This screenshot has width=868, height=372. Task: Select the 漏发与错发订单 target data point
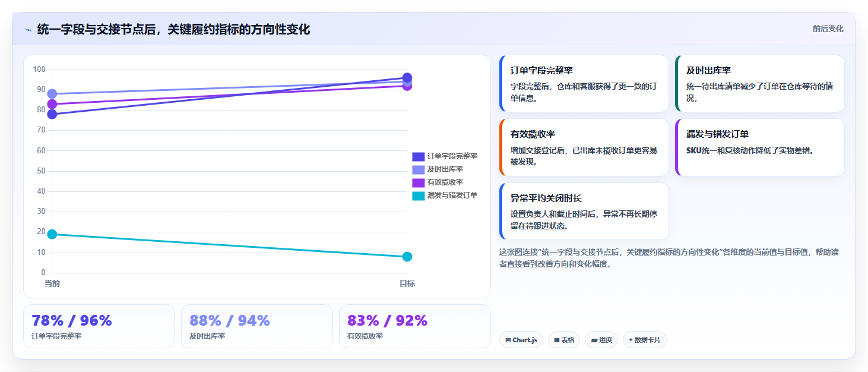(x=407, y=257)
